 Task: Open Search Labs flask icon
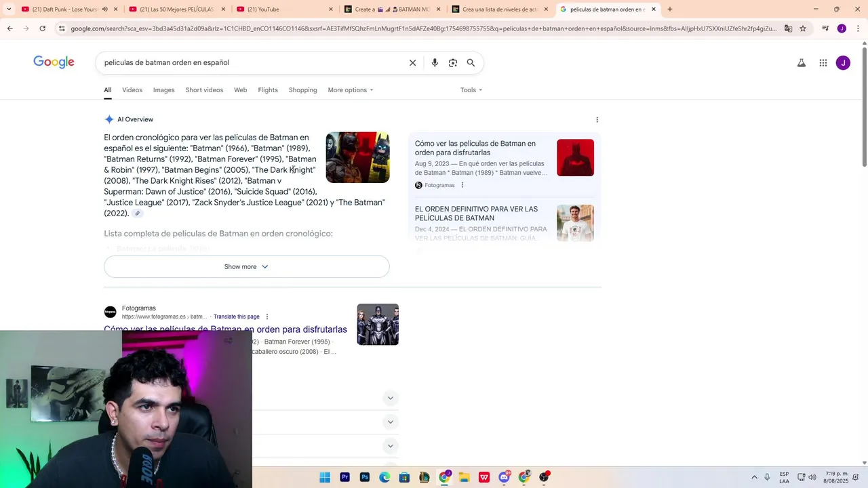(x=802, y=63)
